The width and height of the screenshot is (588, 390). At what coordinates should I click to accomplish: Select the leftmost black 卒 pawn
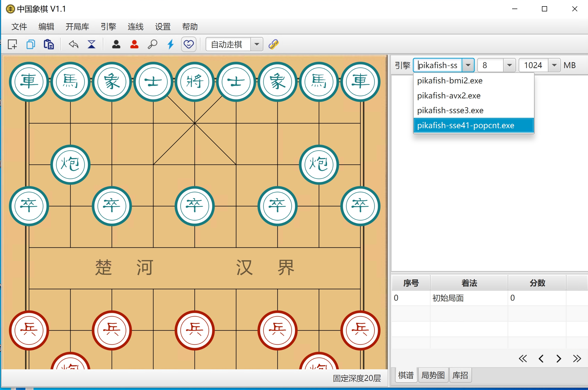click(x=29, y=206)
